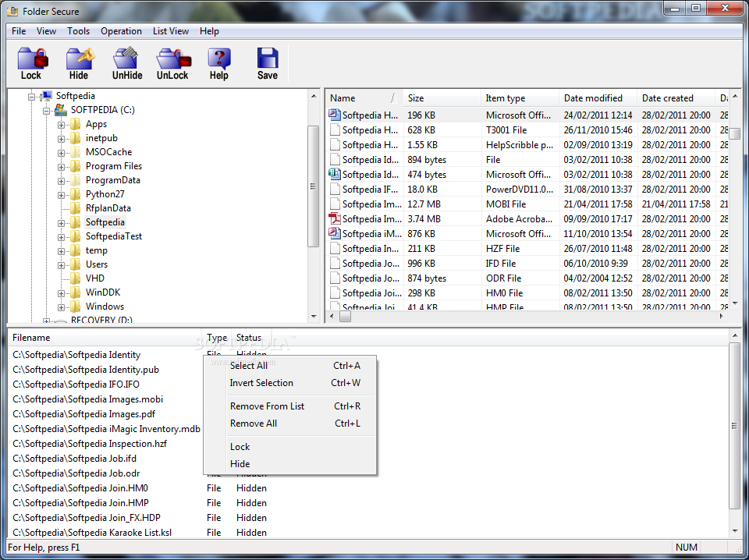Sort by the Date modified column header
Image resolution: width=749 pixels, height=560 pixels.
coord(598,98)
